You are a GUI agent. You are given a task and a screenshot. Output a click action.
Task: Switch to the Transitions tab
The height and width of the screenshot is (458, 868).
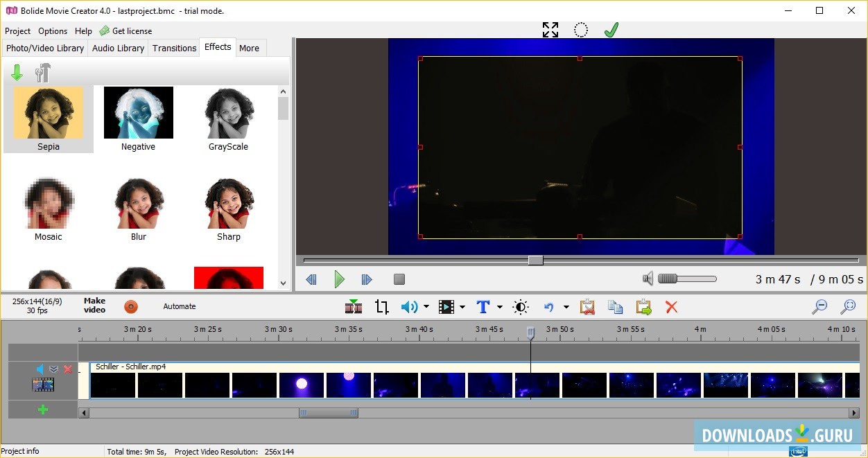pyautogui.click(x=174, y=48)
